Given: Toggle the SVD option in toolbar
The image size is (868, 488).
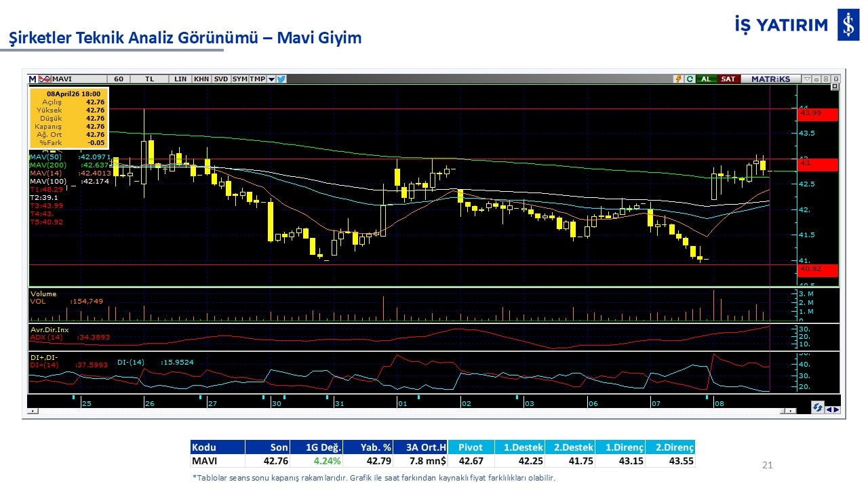Looking at the screenshot, I should click(220, 79).
